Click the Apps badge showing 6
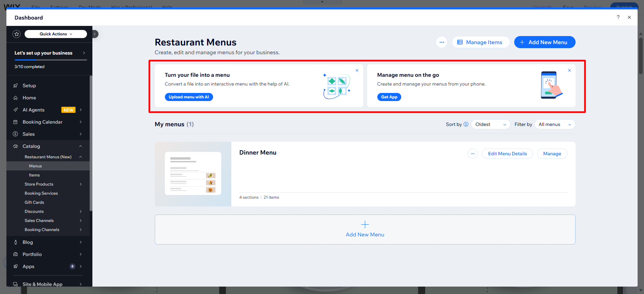The image size is (644, 294). 72,266
